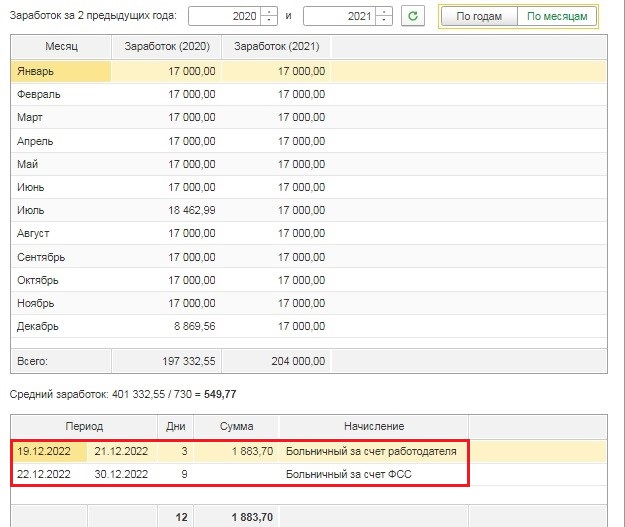Select the Сентябрь month cell
Image resolution: width=625 pixels, height=527 pixels.
click(x=61, y=257)
